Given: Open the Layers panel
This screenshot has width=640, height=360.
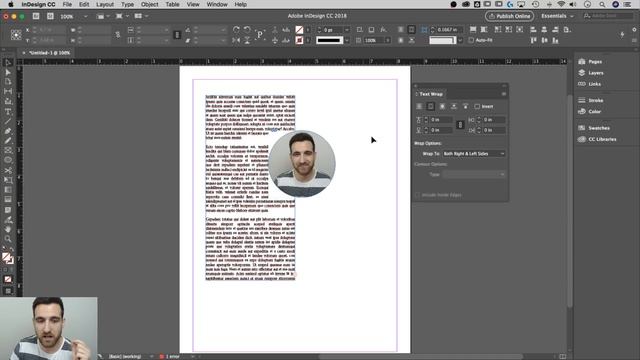Looking at the screenshot, I should 591,73.
